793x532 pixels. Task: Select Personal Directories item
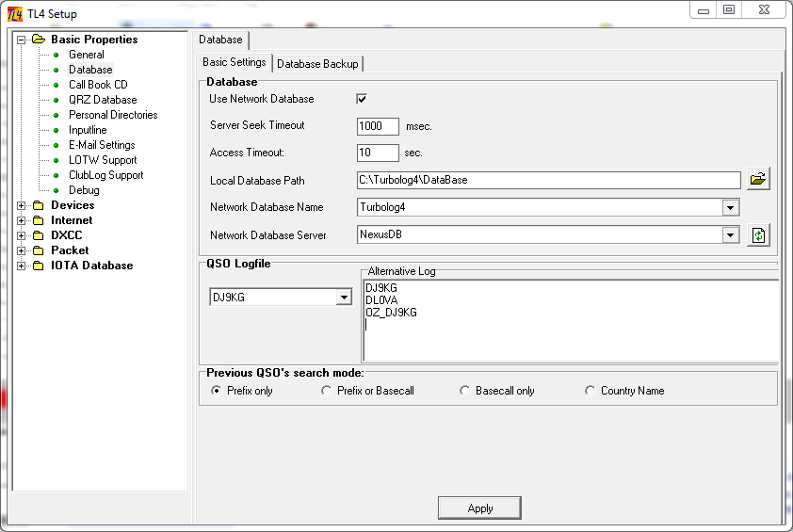click(113, 115)
